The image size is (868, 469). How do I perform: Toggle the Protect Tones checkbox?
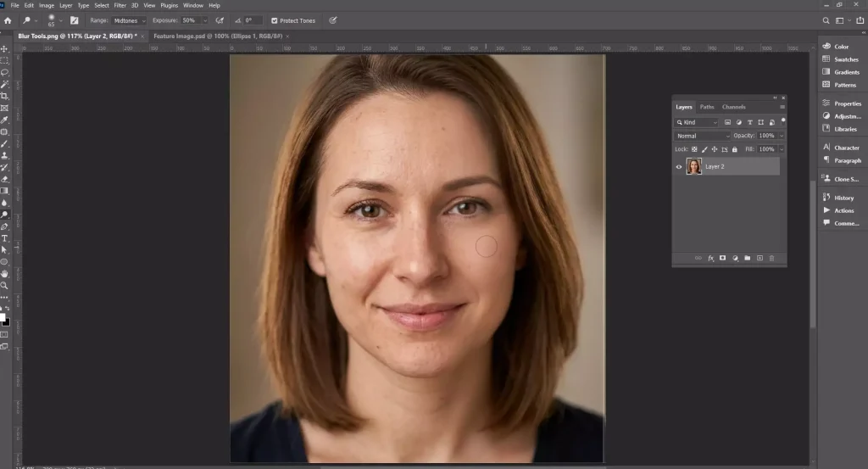click(x=274, y=20)
